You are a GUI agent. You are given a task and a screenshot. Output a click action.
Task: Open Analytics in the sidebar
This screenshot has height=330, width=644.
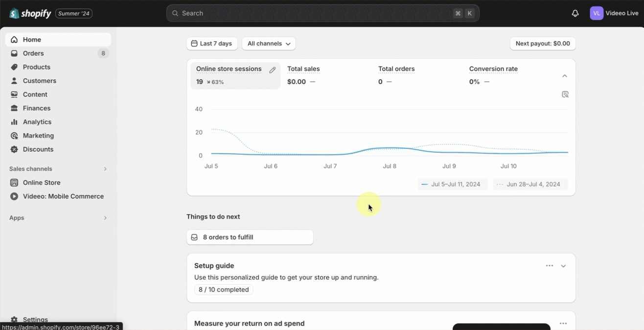pos(37,122)
